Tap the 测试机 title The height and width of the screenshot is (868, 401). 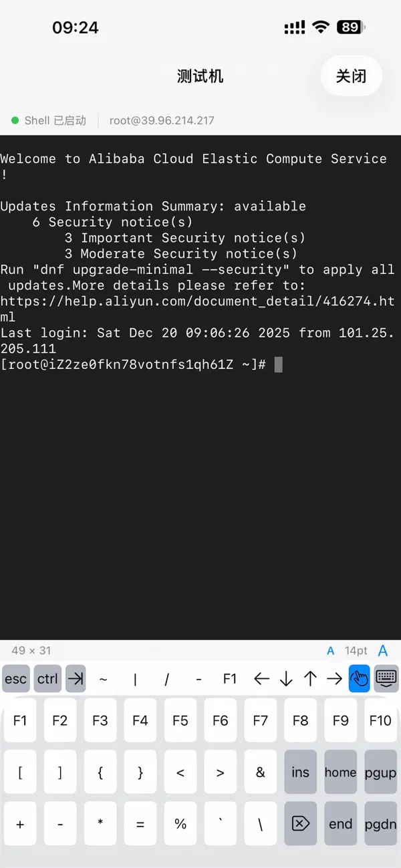tap(200, 76)
